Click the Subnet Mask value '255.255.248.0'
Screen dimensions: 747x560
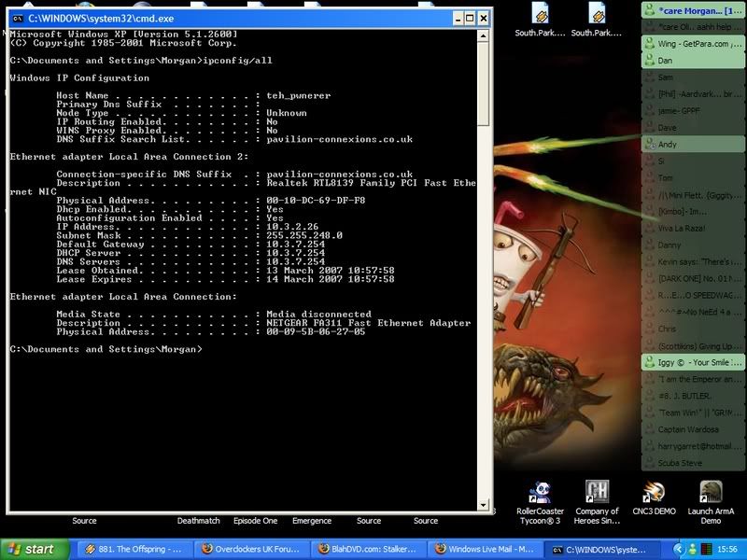coord(304,235)
